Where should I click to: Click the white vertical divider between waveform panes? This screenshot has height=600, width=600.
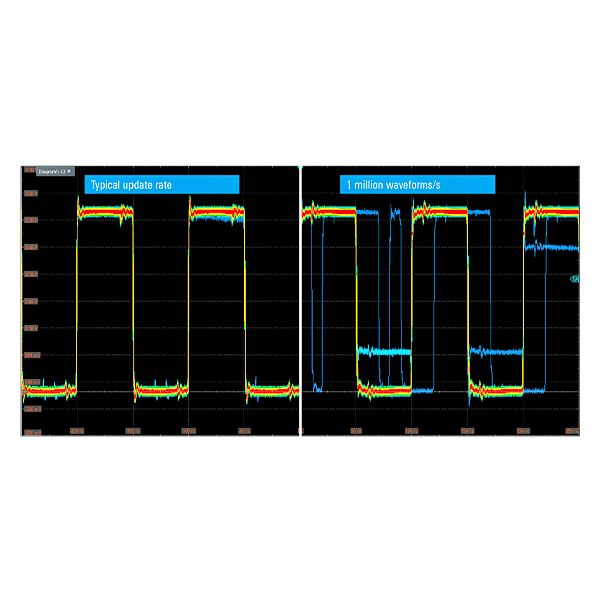(x=300, y=300)
